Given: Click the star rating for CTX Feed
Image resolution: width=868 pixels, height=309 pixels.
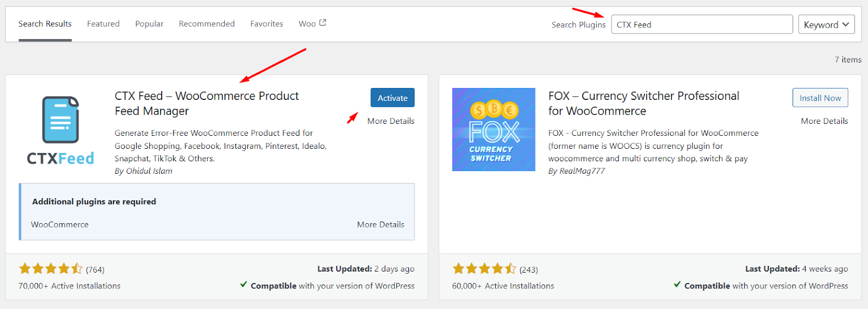Looking at the screenshot, I should (50, 269).
